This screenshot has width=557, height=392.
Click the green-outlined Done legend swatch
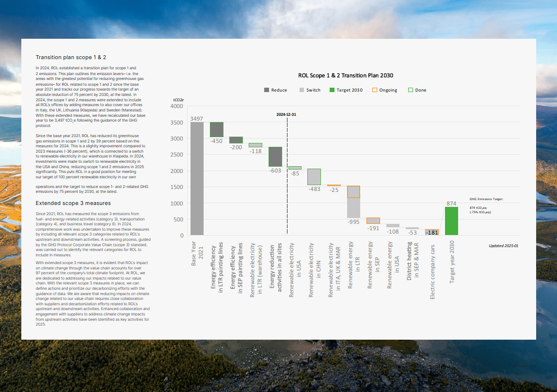point(411,90)
